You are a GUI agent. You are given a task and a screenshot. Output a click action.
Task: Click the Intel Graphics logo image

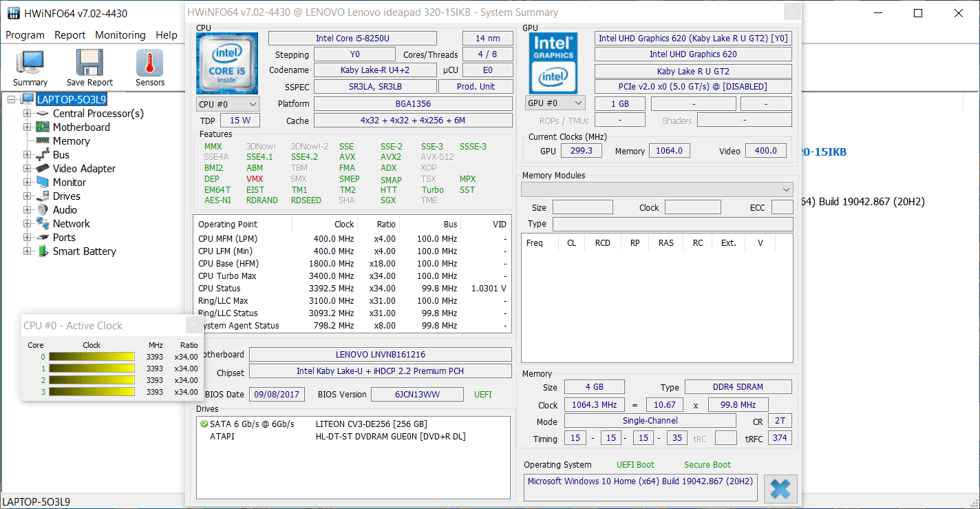tap(553, 63)
